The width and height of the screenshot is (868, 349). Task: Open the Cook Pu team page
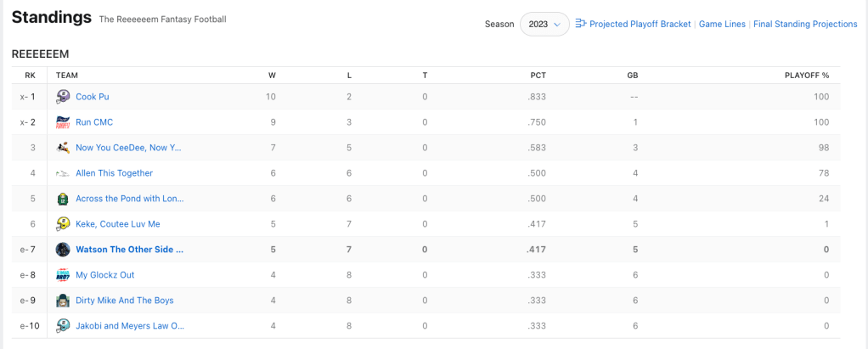(x=93, y=97)
